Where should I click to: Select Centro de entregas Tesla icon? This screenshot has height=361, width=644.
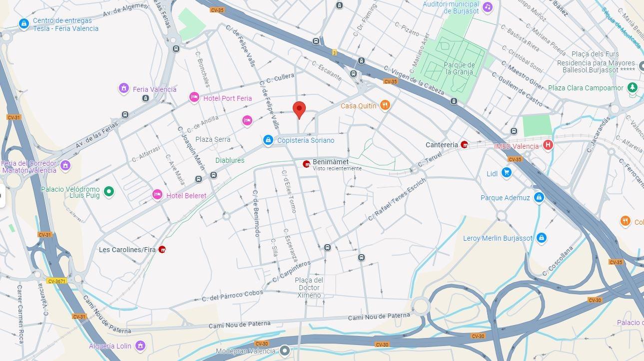tap(23, 23)
